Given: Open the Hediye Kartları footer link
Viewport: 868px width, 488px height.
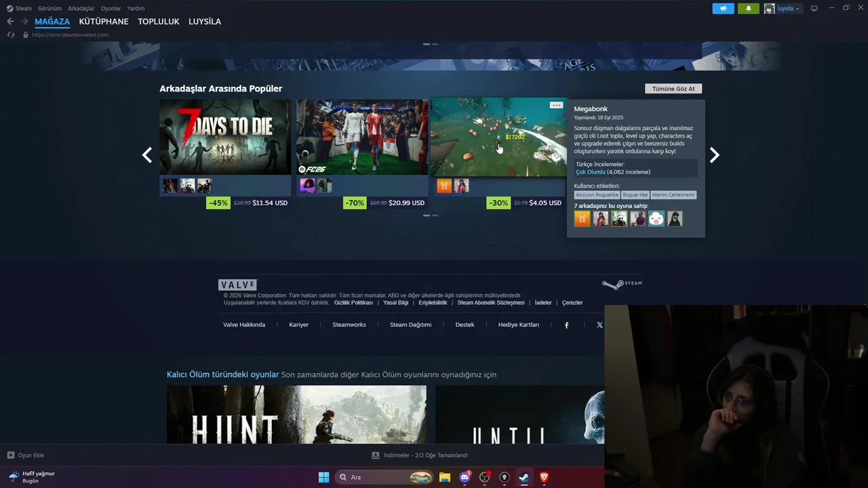Looking at the screenshot, I should pyautogui.click(x=519, y=325).
